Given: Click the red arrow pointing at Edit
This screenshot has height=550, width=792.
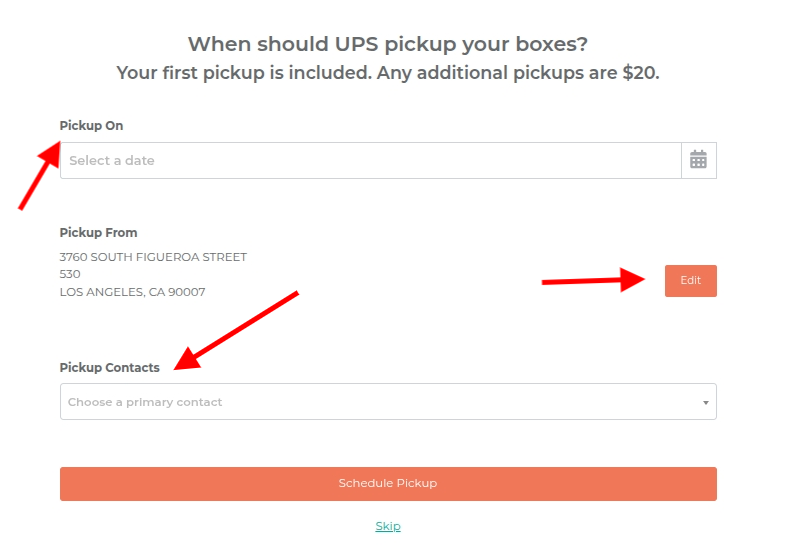Looking at the screenshot, I should (x=593, y=280).
